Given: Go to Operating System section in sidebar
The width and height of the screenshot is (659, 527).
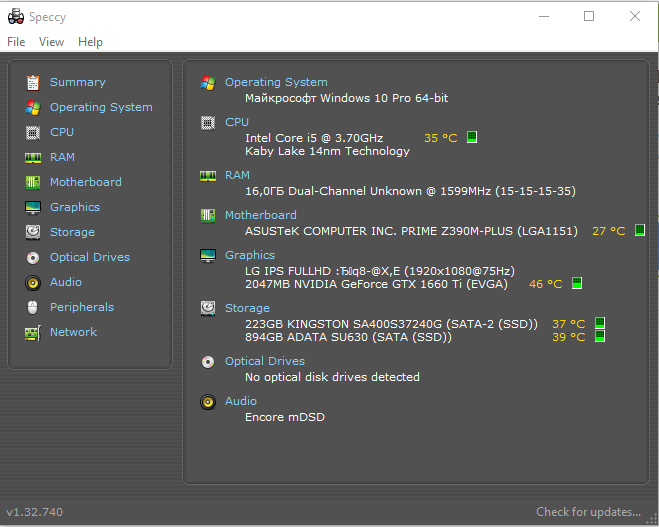Looking at the screenshot, I should [101, 107].
